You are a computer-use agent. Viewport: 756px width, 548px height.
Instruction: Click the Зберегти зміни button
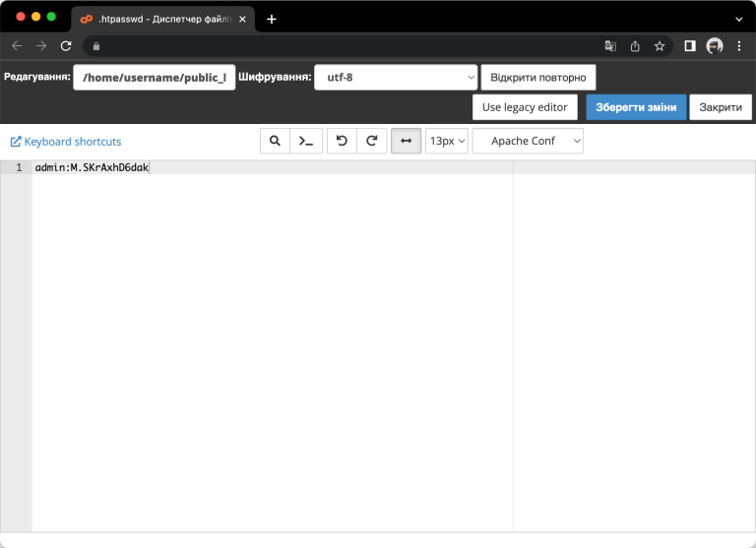pyautogui.click(x=636, y=107)
